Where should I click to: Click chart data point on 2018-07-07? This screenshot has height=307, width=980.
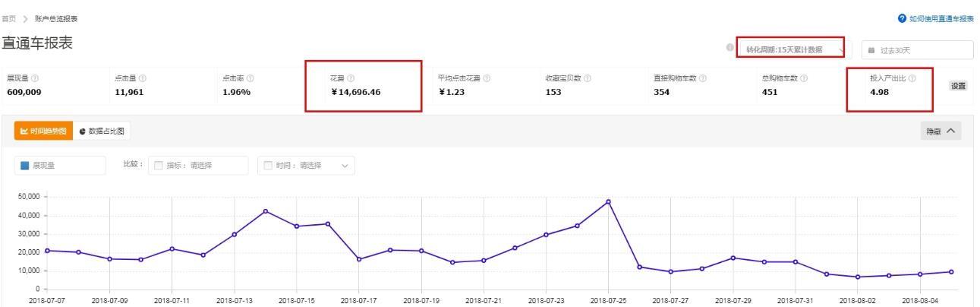[47, 250]
